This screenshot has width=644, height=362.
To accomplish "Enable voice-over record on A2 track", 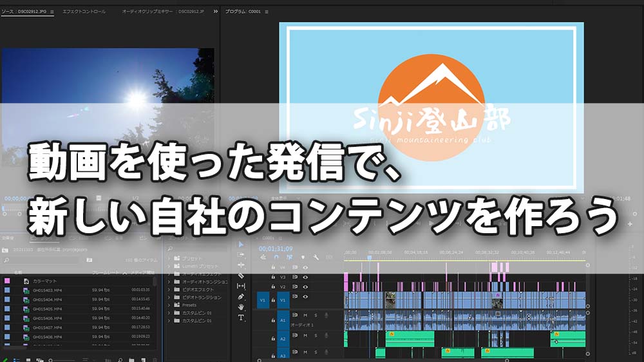I will pyautogui.click(x=326, y=336).
